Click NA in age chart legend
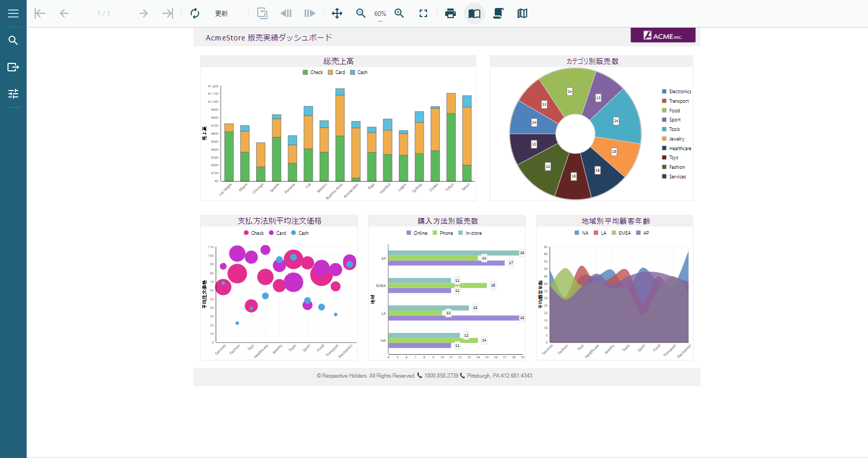This screenshot has width=868, height=458. 585,233
